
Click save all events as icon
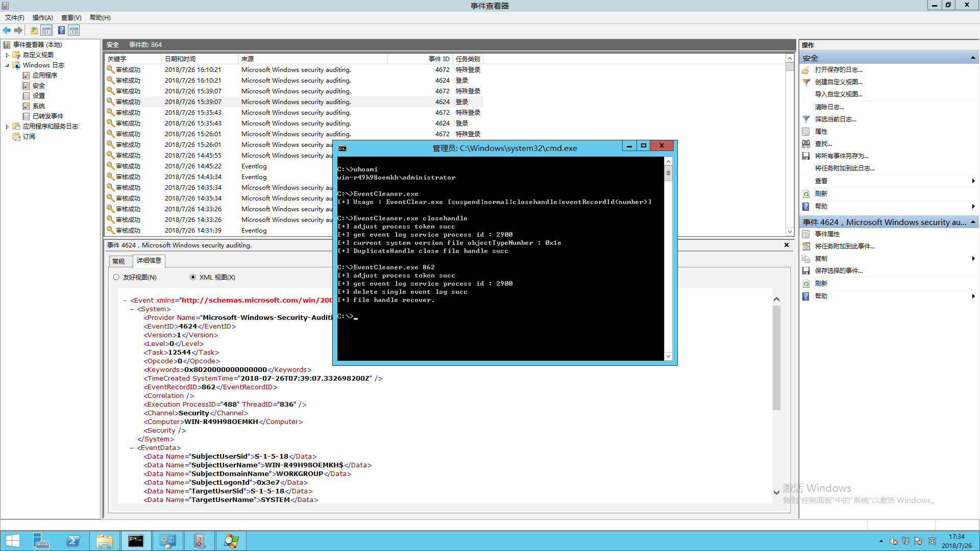(806, 156)
